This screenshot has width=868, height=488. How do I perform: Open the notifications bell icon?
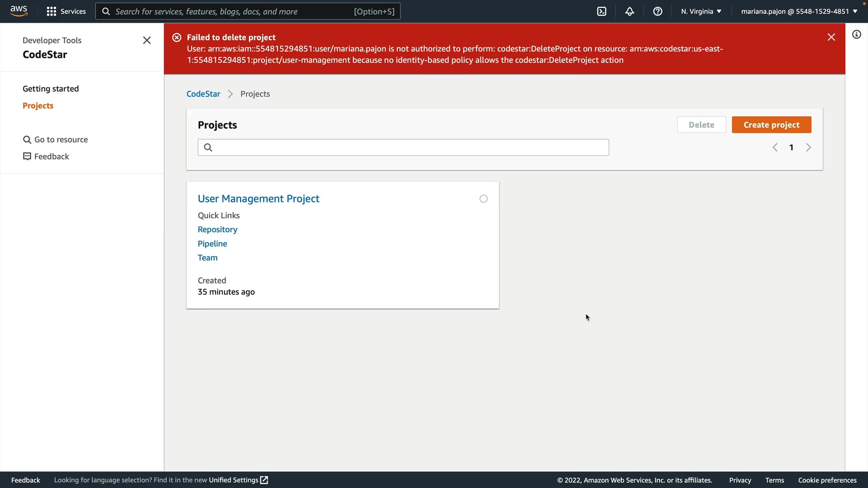[x=629, y=11]
